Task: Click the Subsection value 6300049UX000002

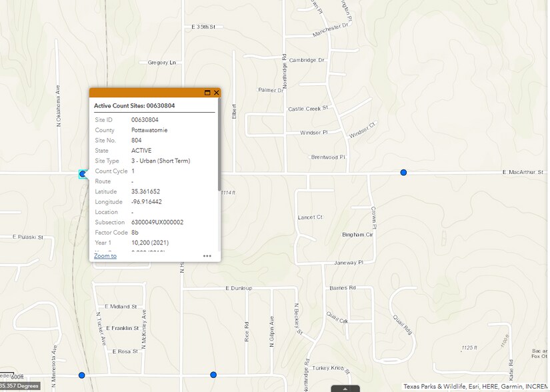Action: [157, 223]
